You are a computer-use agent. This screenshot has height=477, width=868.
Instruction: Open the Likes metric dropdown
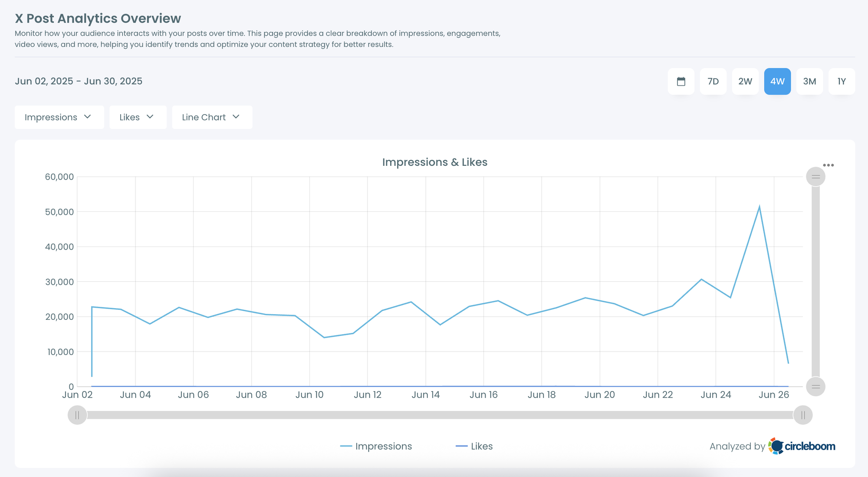pos(138,117)
